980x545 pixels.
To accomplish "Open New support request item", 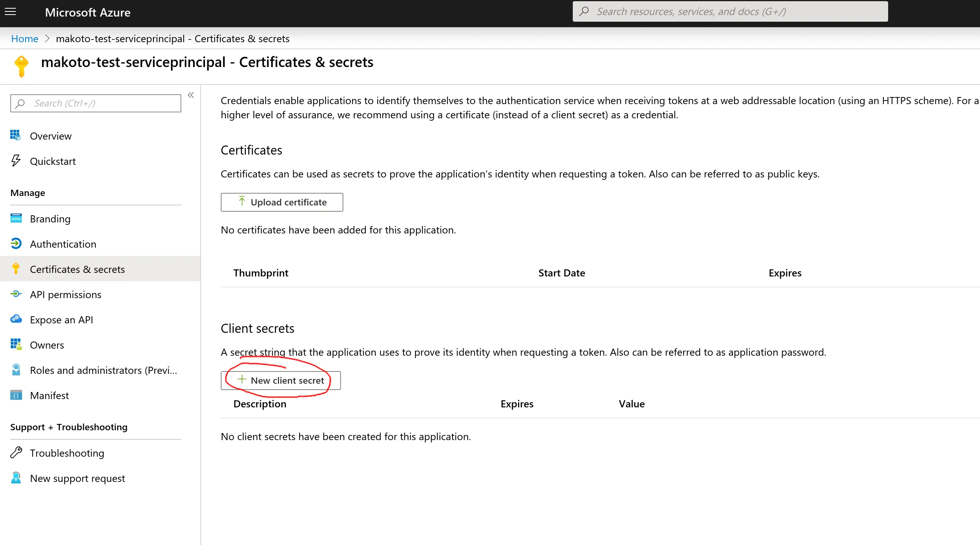I will pos(77,478).
